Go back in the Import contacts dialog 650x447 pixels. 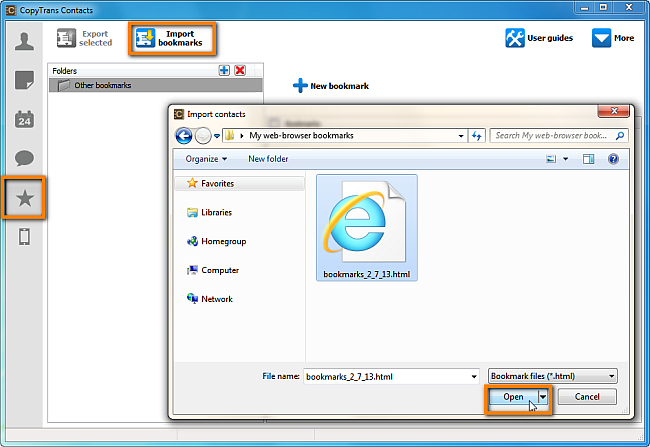click(x=184, y=136)
